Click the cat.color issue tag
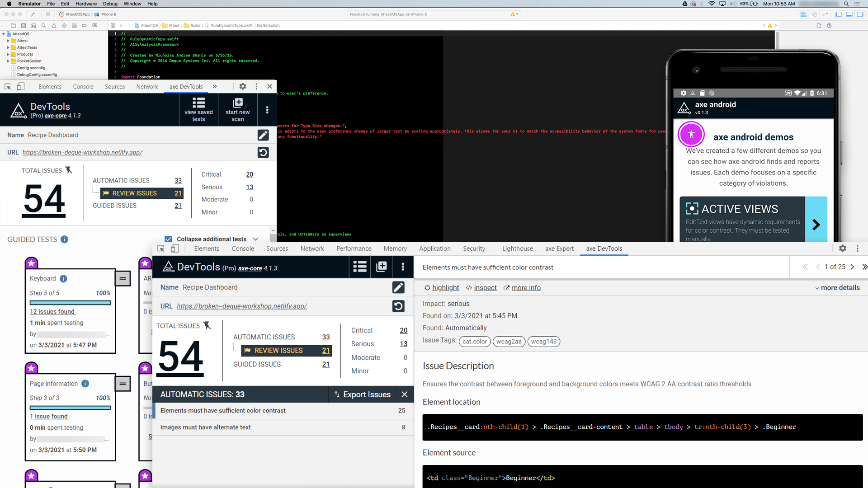Viewport: 868px width, 488px height. pyautogui.click(x=475, y=342)
